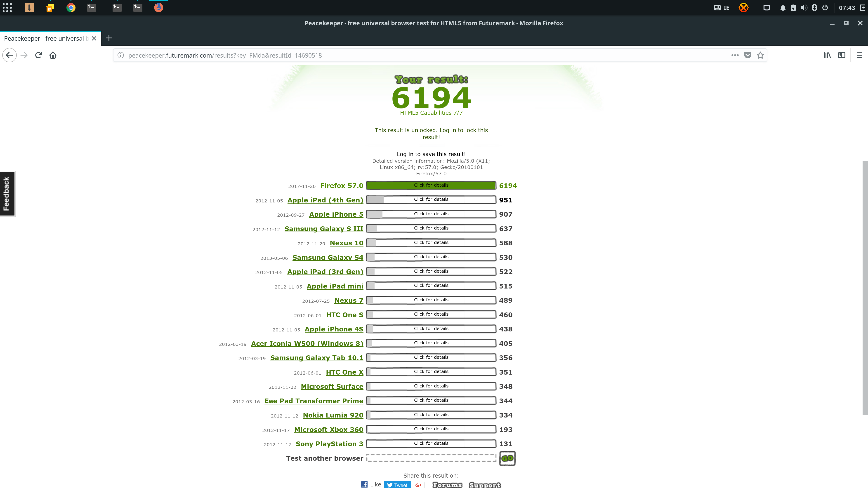Screen dimensions: 868x488
Task: Switch to the Firefox taskbar icon
Action: [158, 7]
